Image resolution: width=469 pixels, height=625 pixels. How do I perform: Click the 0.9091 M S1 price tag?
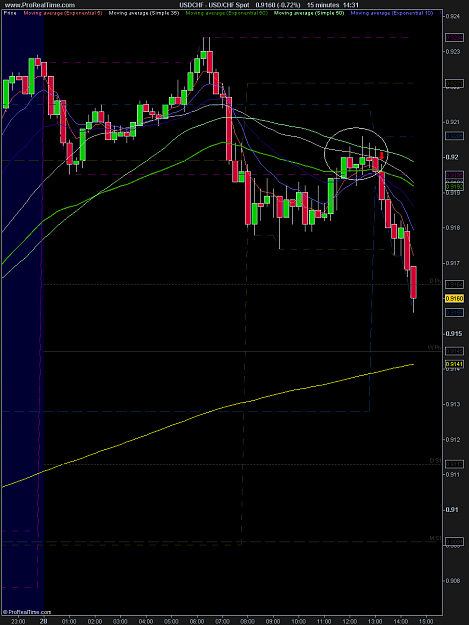pyautogui.click(x=454, y=542)
